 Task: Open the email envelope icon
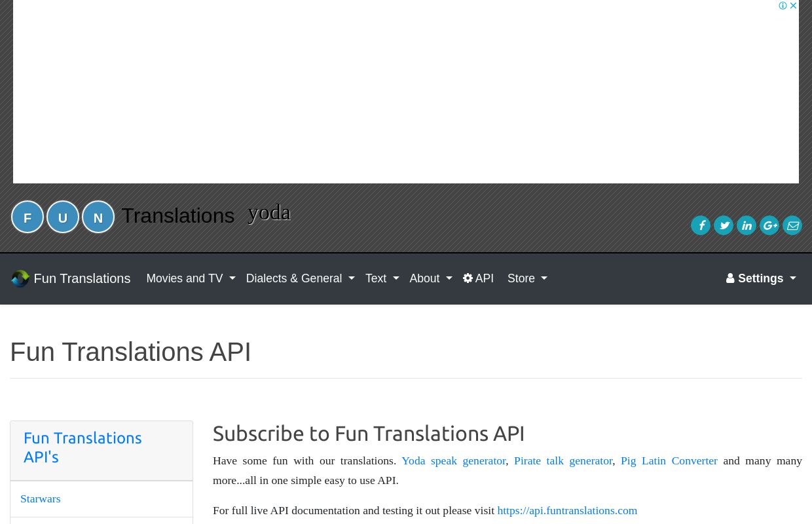click(x=792, y=225)
